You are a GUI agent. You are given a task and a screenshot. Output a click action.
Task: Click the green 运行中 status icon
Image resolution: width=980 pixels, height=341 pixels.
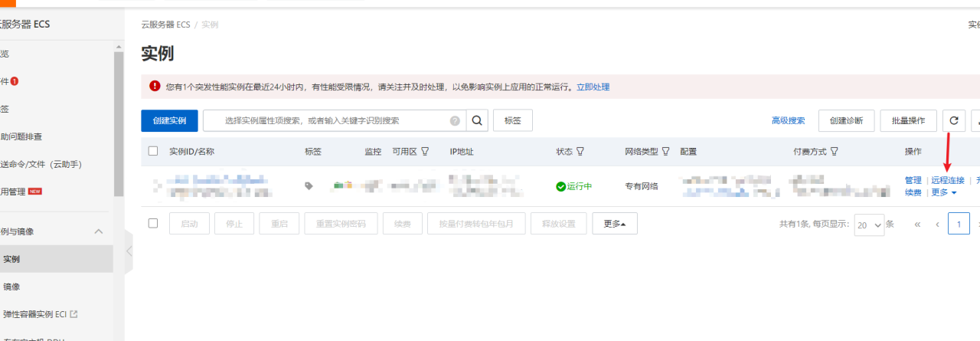point(561,186)
